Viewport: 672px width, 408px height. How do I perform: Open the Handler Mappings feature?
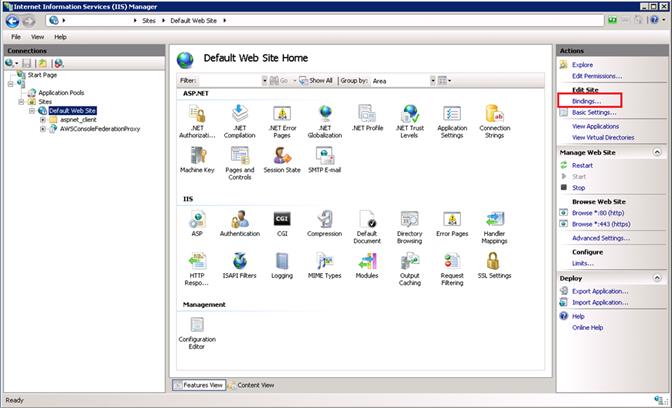click(495, 227)
